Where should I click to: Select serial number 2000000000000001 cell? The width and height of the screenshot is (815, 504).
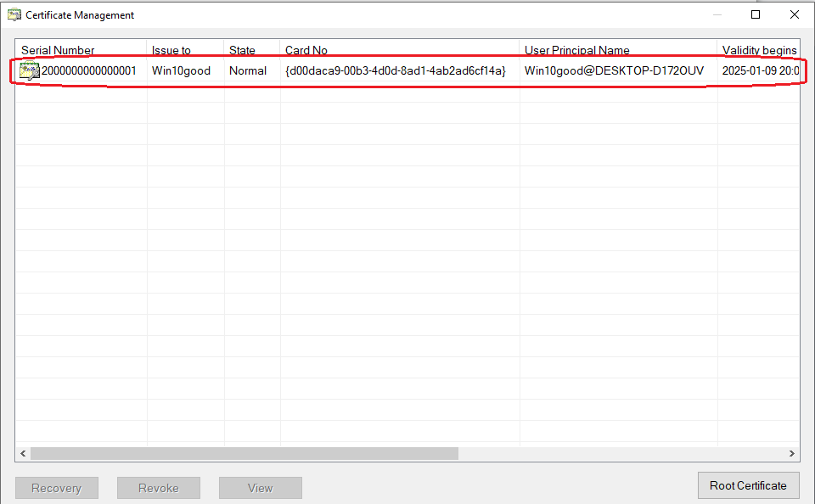click(89, 71)
